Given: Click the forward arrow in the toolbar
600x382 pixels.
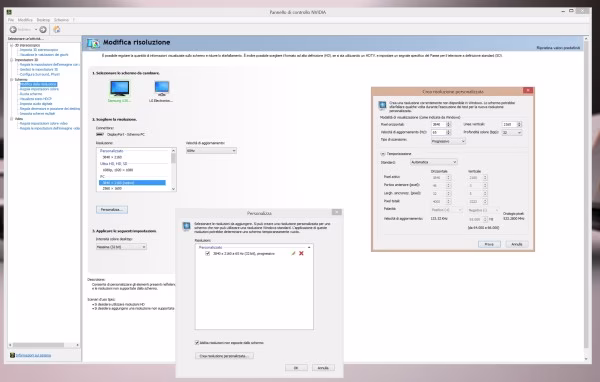Looking at the screenshot, I should pos(43,29).
